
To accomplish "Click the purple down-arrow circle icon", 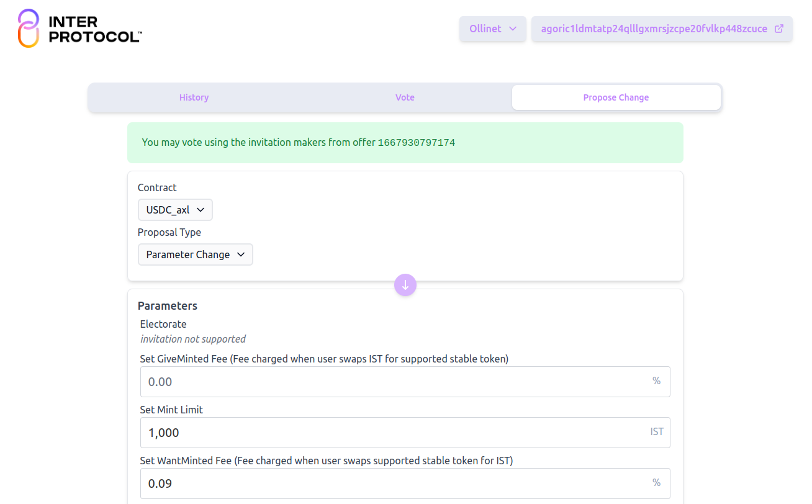I will tap(405, 285).
